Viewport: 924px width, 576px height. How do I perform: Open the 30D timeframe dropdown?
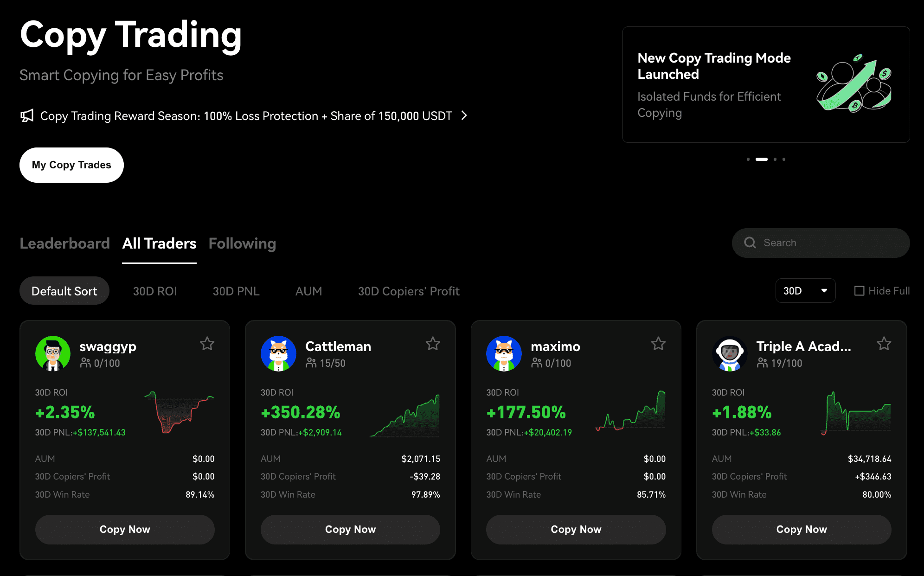pyautogui.click(x=805, y=291)
